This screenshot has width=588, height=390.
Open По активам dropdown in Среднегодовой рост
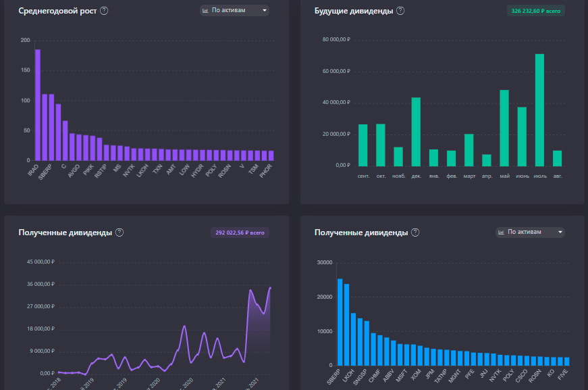point(234,11)
